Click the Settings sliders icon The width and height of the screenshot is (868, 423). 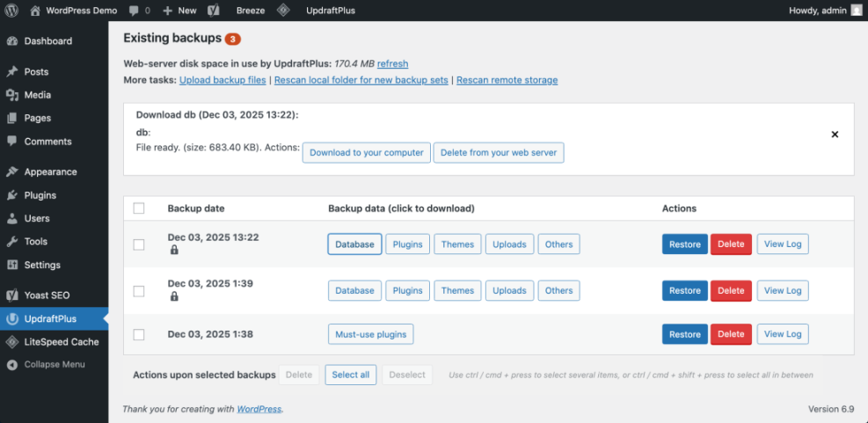point(12,266)
